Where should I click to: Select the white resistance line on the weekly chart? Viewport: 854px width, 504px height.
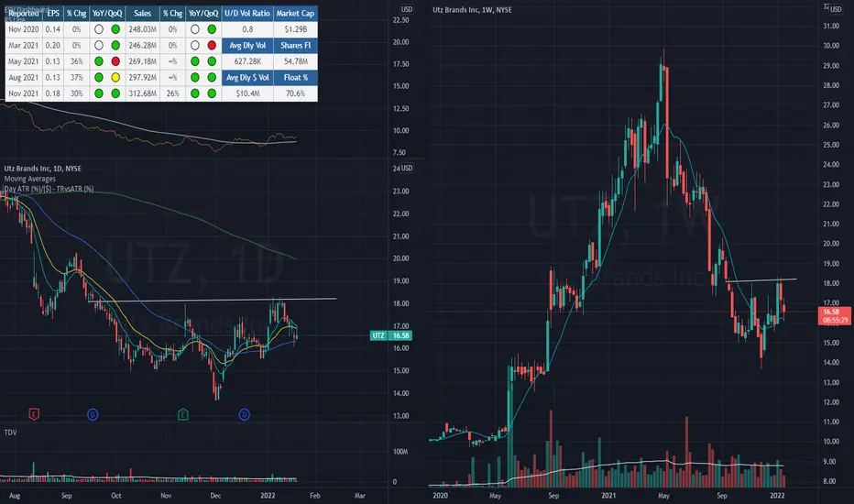(x=761, y=280)
